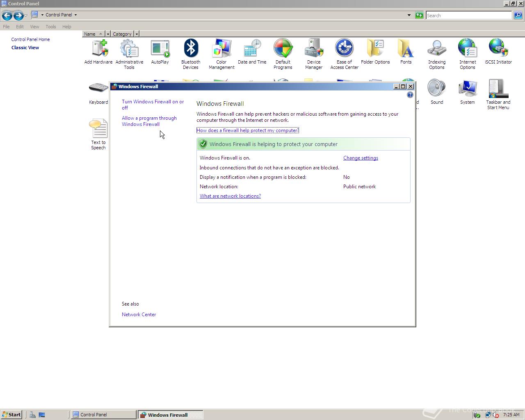Switch to Control Panel taskbar button

103,415
